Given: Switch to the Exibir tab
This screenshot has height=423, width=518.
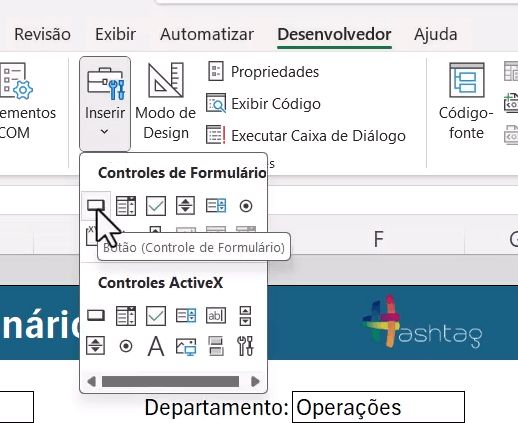Looking at the screenshot, I should click(x=115, y=34).
